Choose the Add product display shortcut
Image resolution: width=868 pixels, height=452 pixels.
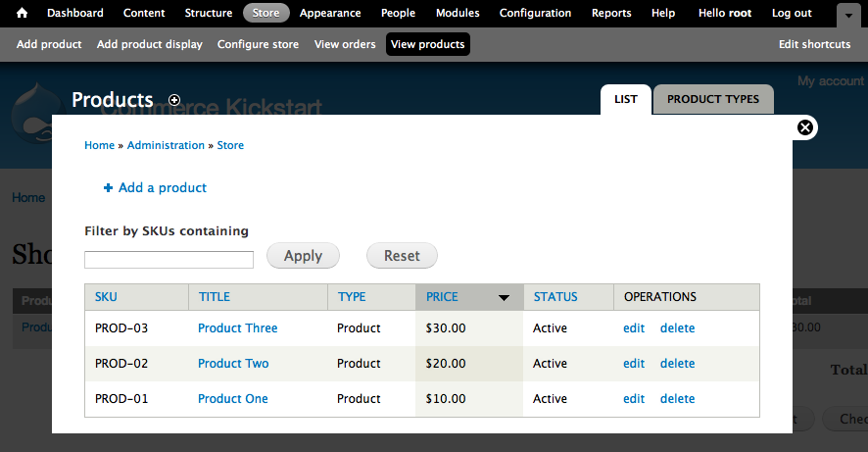pos(150,44)
